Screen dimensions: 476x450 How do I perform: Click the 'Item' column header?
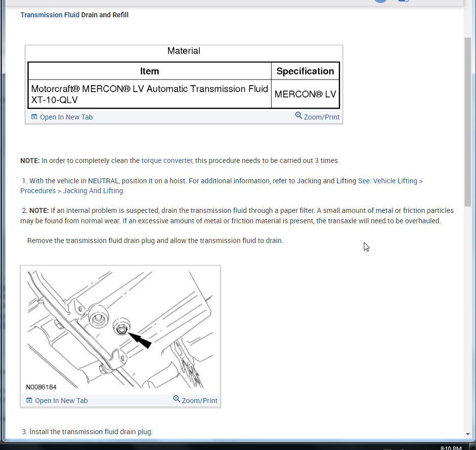[x=150, y=71]
